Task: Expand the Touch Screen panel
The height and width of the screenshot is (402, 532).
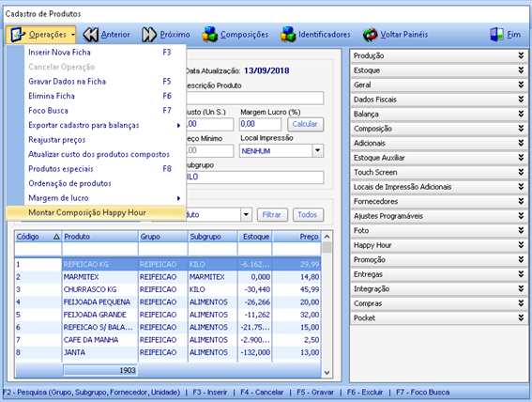Action: pyautogui.click(x=438, y=173)
